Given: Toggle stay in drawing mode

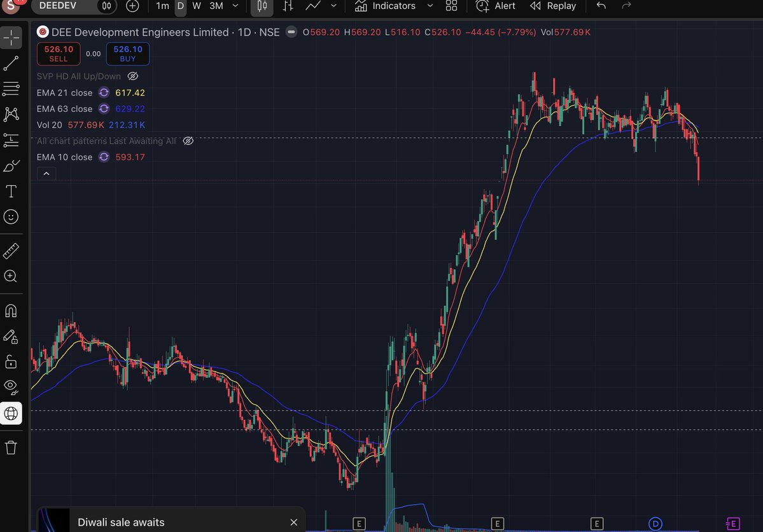Looking at the screenshot, I should pos(11,337).
